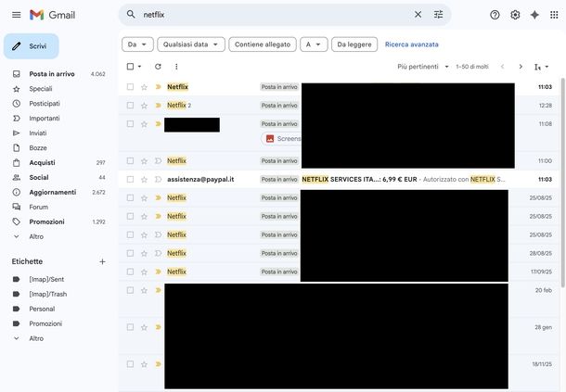Toggle Contiene allegato filter
This screenshot has width=566, height=392.
[x=263, y=44]
